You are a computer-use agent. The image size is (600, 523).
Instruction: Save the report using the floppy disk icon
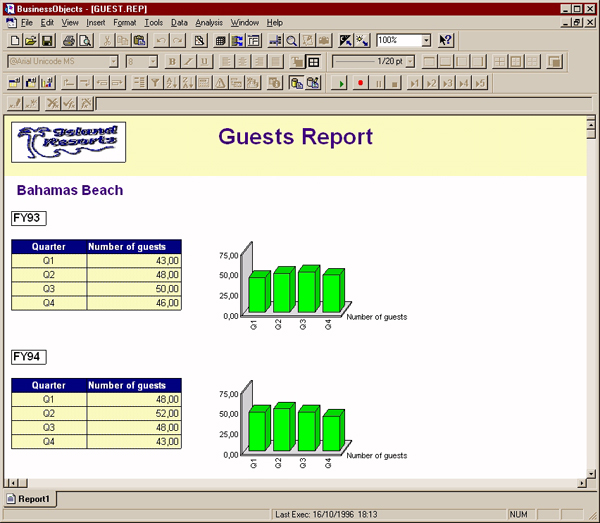point(46,40)
